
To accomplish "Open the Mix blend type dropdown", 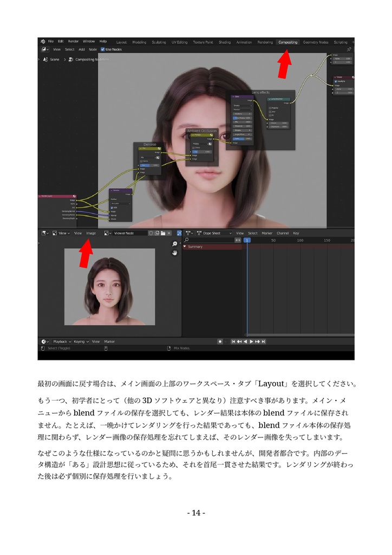I will click(x=148, y=158).
